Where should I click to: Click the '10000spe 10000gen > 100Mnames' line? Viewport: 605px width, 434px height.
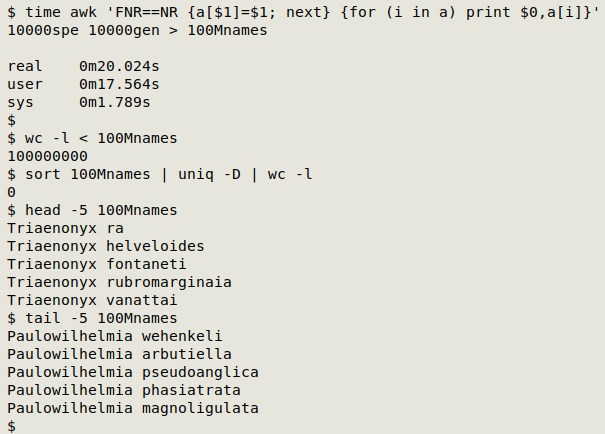pyautogui.click(x=137, y=30)
